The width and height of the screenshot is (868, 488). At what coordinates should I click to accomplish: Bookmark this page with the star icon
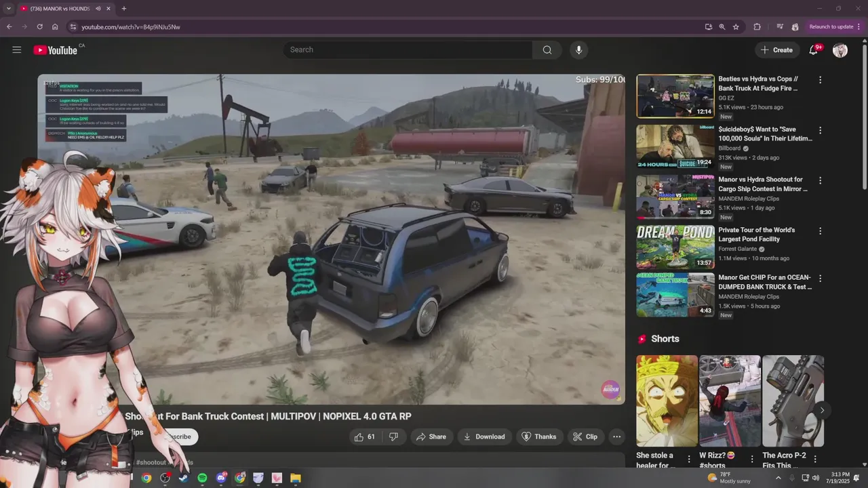pyautogui.click(x=736, y=26)
